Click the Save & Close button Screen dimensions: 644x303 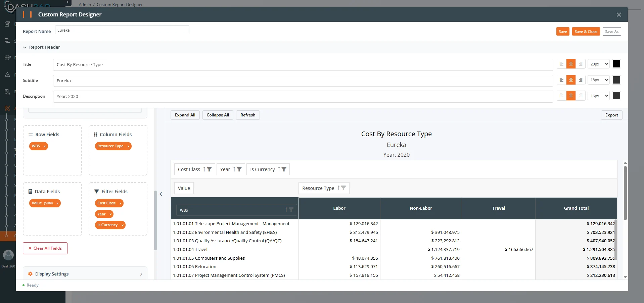click(586, 32)
